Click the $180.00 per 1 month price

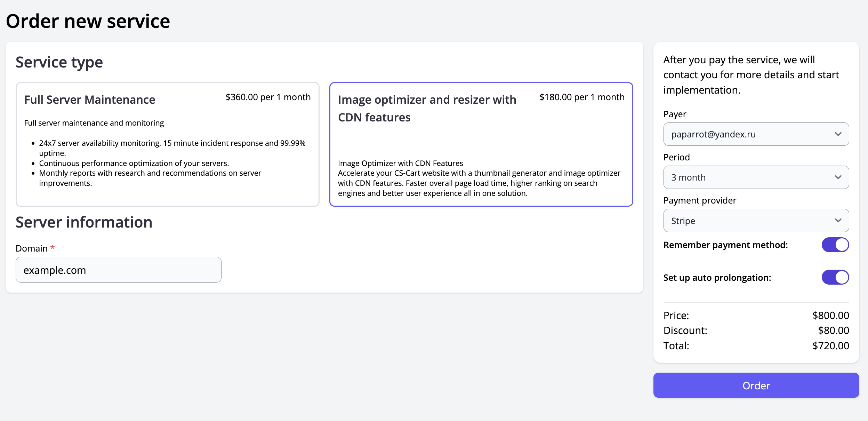582,97
